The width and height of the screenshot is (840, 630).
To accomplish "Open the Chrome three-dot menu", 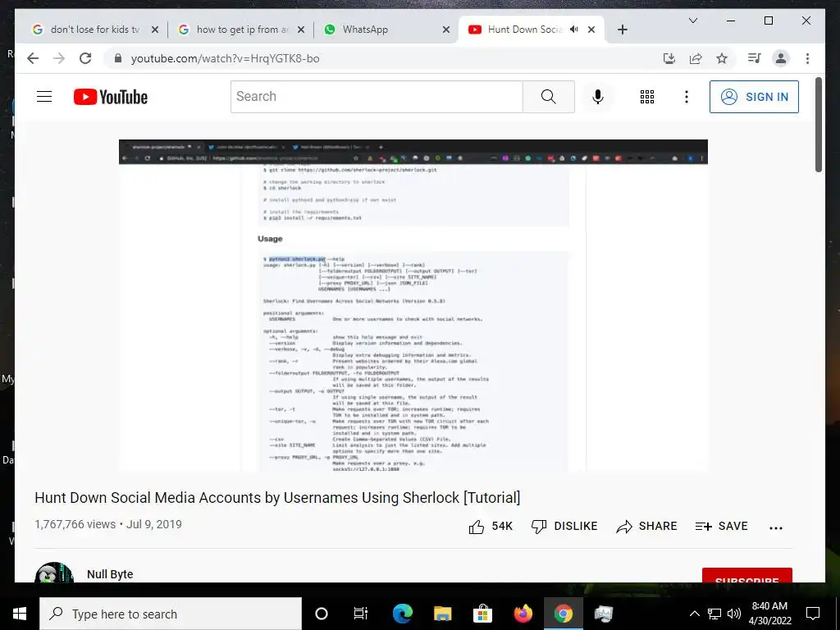I will 807,58.
